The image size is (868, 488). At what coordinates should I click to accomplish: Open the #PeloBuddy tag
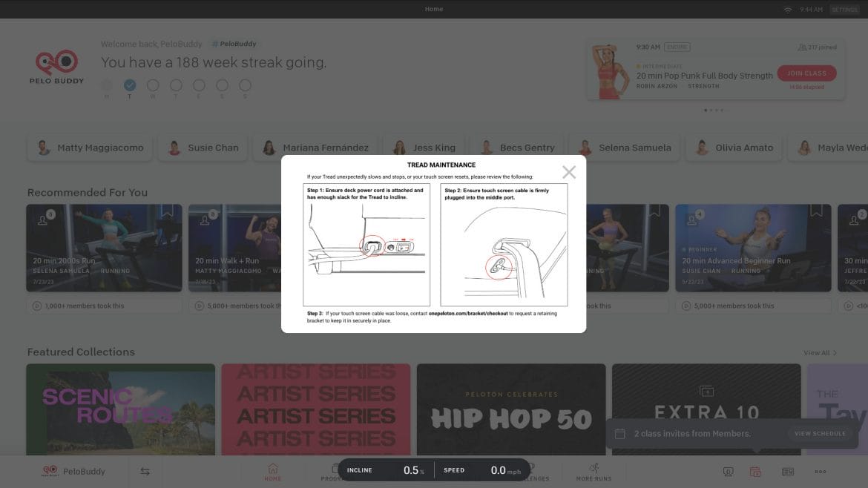234,44
